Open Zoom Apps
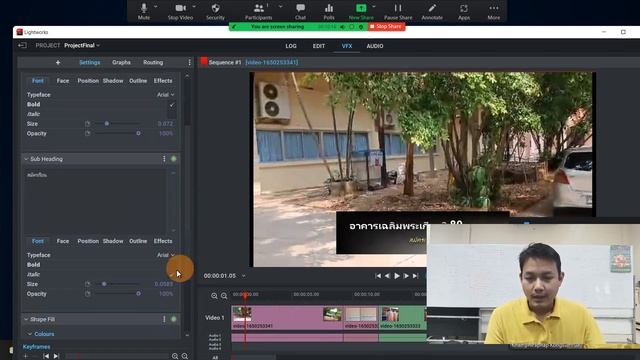Screen dimensions: 640x360 pyautogui.click(x=464, y=11)
